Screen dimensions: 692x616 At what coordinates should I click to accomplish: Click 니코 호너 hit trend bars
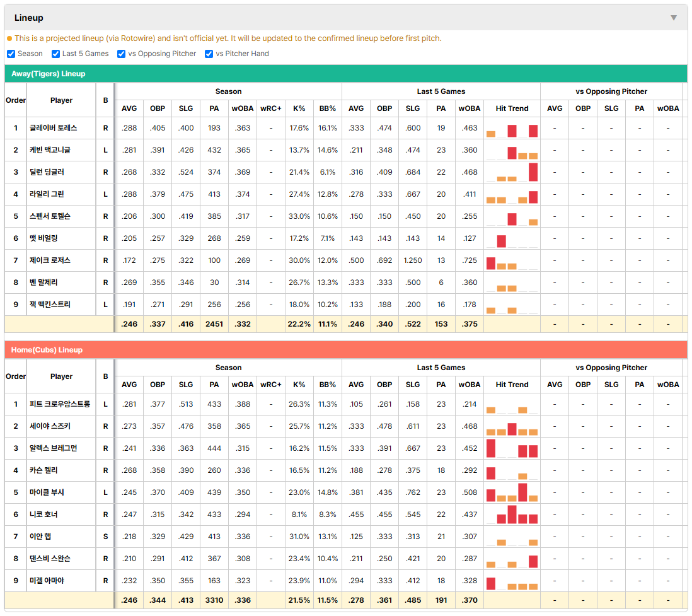pyautogui.click(x=512, y=514)
